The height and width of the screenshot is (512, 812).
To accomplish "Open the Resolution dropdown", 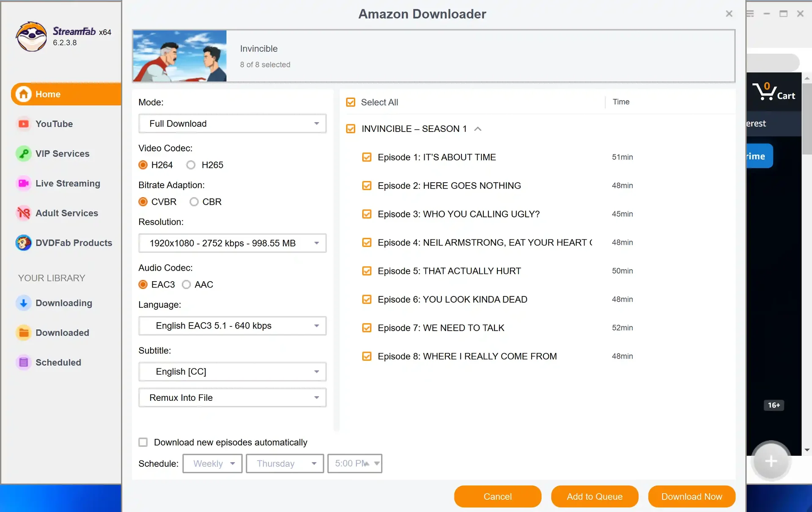I will 232,243.
